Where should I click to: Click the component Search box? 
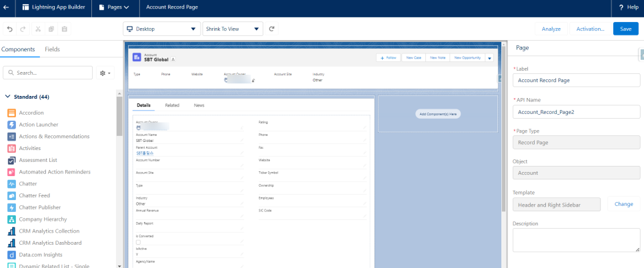tap(47, 73)
